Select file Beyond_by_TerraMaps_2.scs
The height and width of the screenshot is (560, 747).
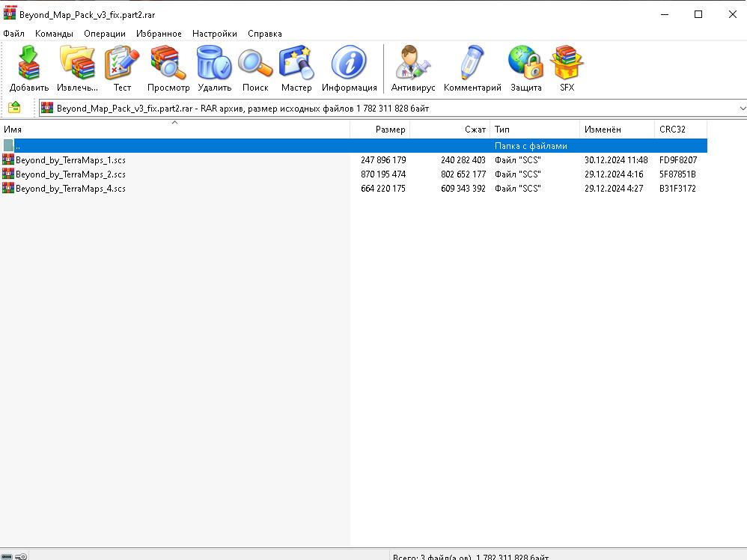tap(70, 174)
